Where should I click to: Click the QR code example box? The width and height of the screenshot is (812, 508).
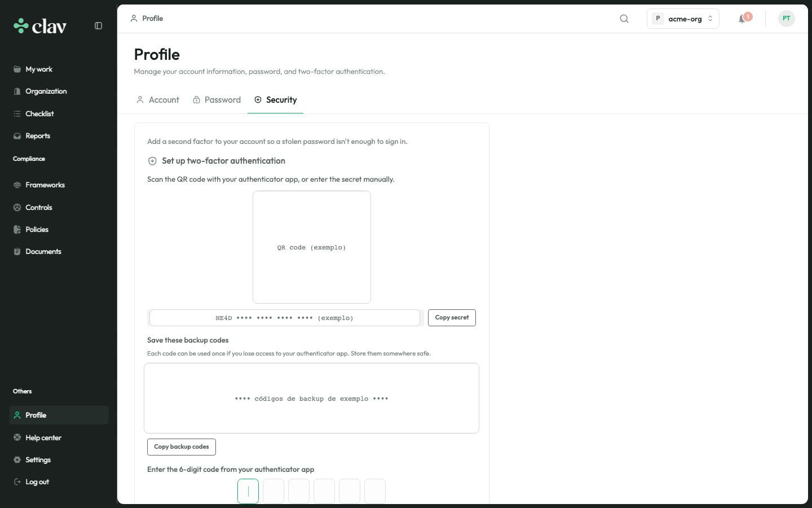point(312,247)
